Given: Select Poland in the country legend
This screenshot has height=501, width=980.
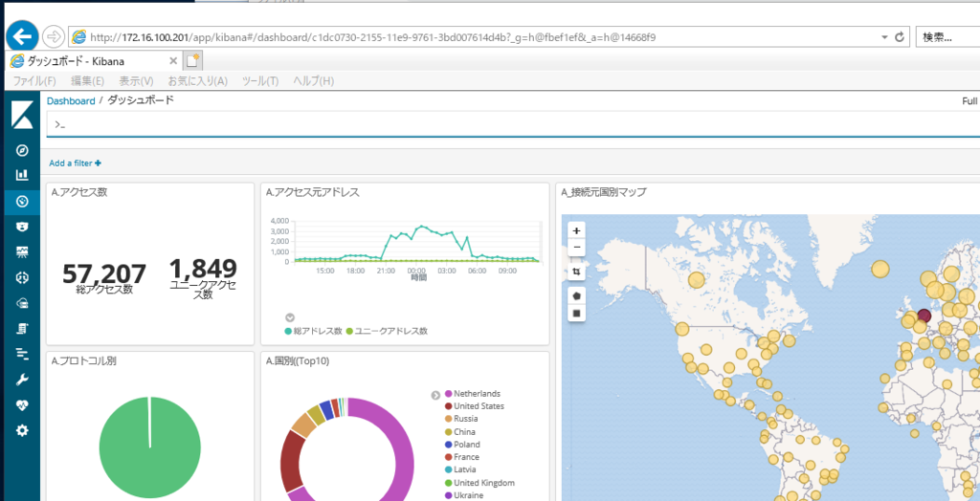Looking at the screenshot, I should [462, 445].
